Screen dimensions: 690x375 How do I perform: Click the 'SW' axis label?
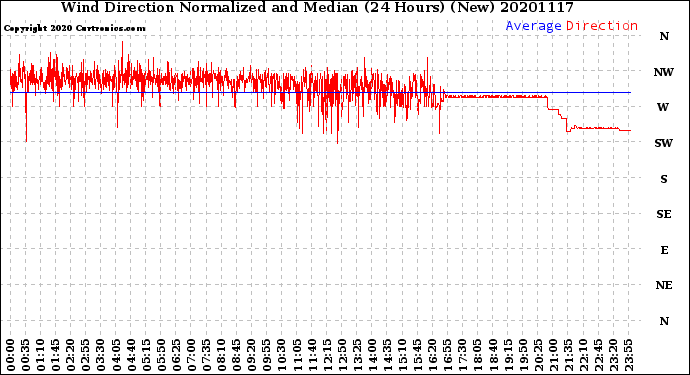click(x=664, y=143)
